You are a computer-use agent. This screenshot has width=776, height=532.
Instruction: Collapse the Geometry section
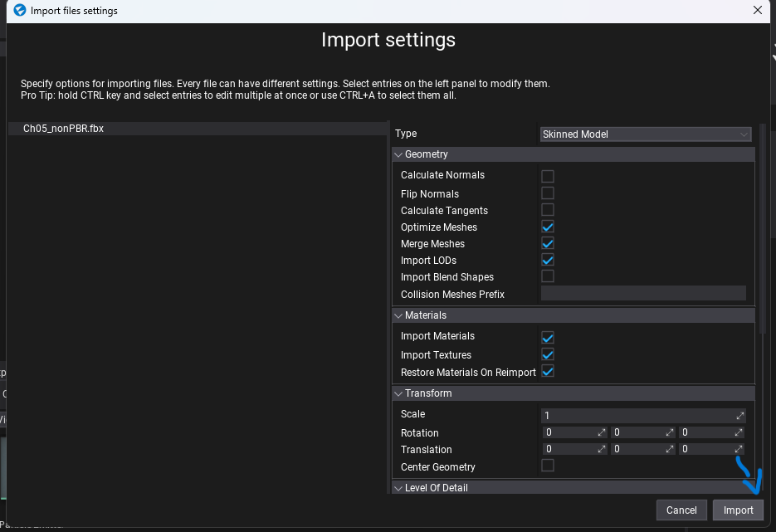pos(398,154)
